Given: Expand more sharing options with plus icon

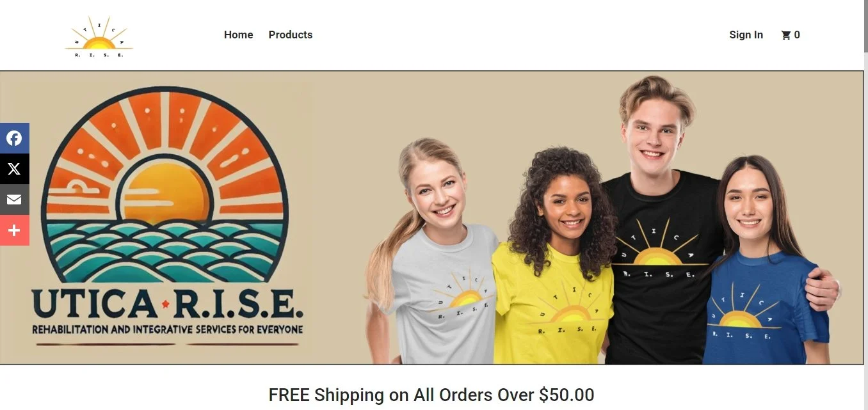Looking at the screenshot, I should tap(14, 230).
